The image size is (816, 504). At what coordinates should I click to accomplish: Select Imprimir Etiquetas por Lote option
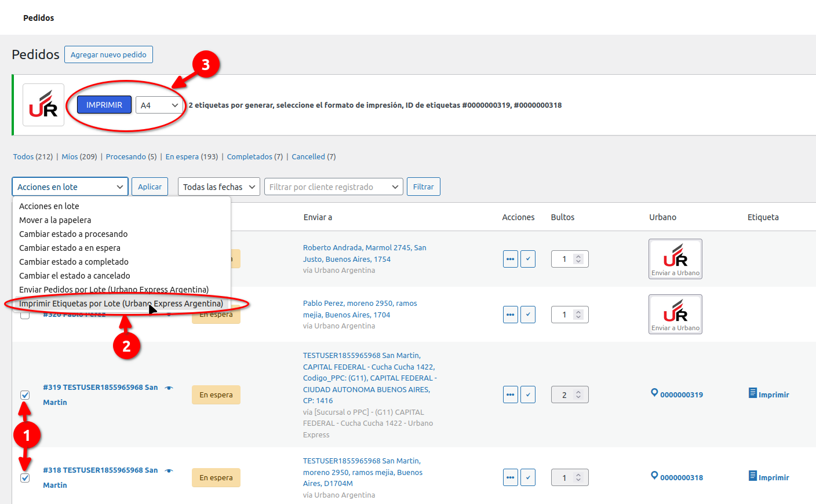tap(121, 304)
